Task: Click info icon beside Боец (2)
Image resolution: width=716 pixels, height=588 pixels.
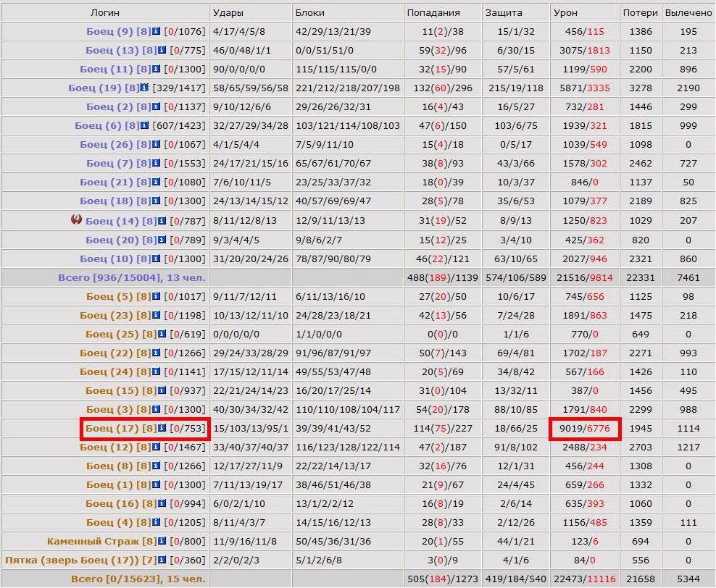Action: point(156,106)
